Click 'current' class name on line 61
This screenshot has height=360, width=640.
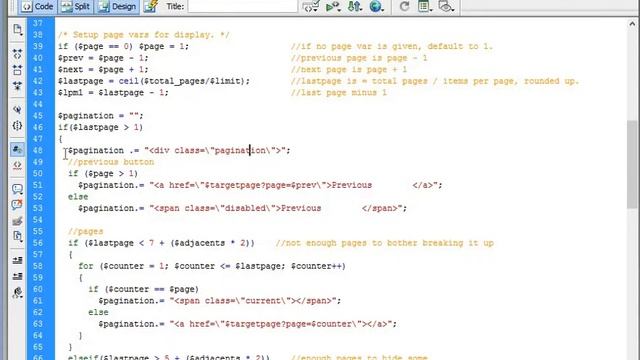click(263, 301)
